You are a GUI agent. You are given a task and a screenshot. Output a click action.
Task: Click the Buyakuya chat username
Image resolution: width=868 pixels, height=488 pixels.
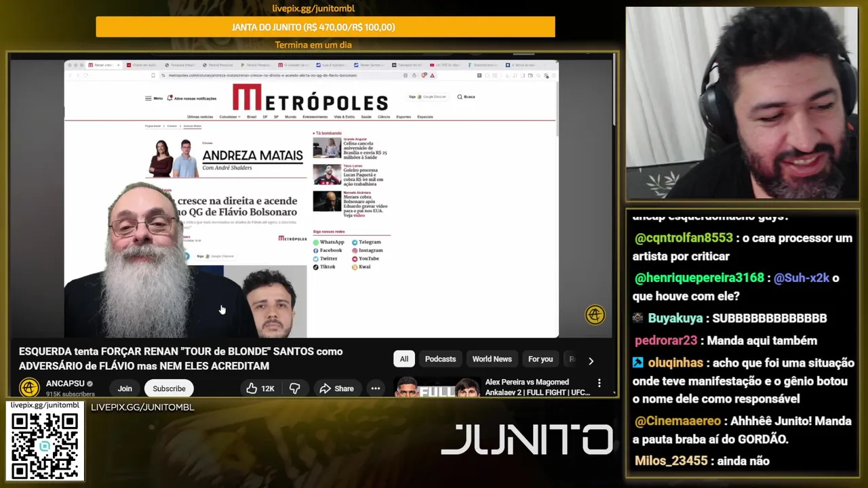(675, 318)
